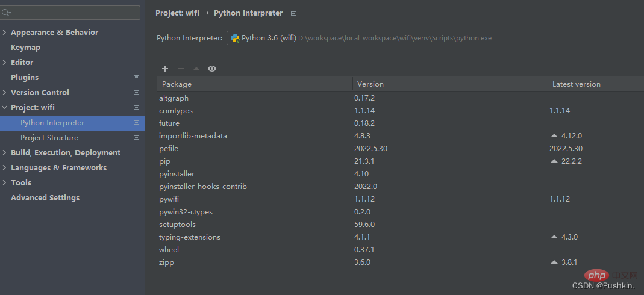Click the Project: wifi breadcrumb

pyautogui.click(x=177, y=13)
